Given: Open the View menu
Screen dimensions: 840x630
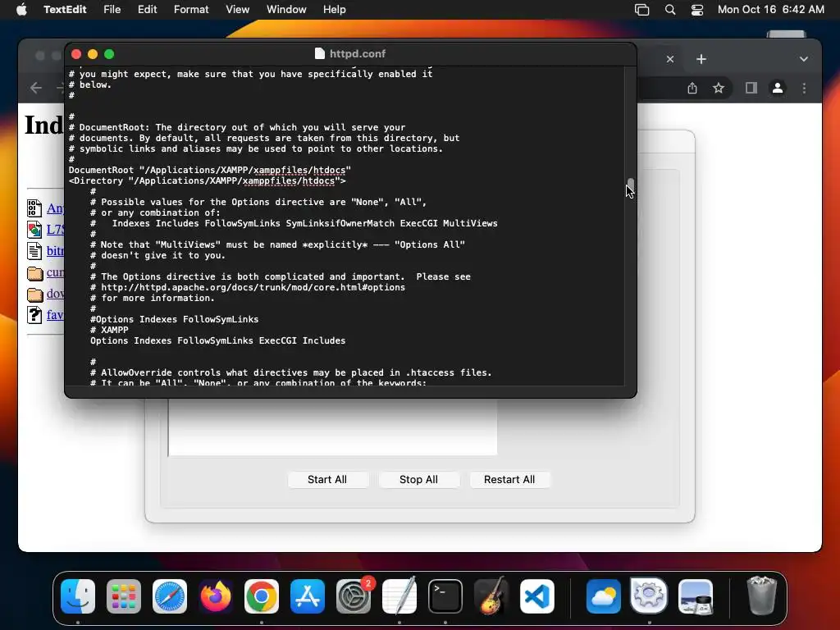Looking at the screenshot, I should (237, 10).
